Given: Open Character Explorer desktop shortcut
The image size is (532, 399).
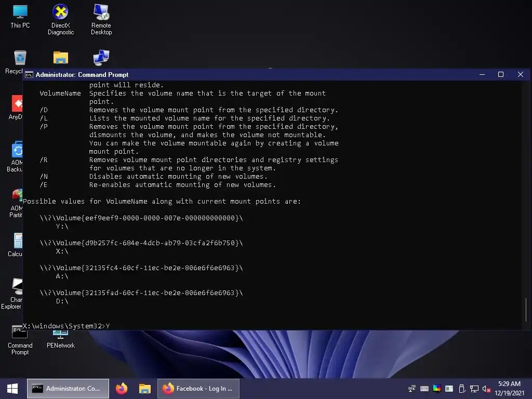Looking at the screenshot, I should [x=12, y=294].
